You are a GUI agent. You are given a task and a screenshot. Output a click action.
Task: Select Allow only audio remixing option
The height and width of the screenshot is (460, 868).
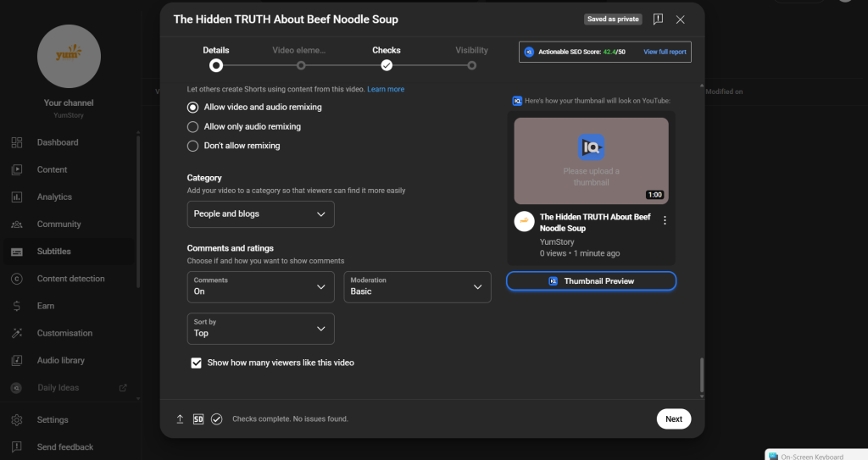193,127
